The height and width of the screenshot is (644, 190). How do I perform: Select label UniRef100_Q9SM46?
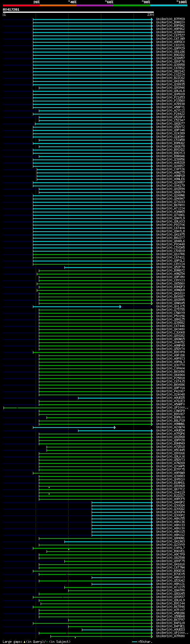pos(170,88)
